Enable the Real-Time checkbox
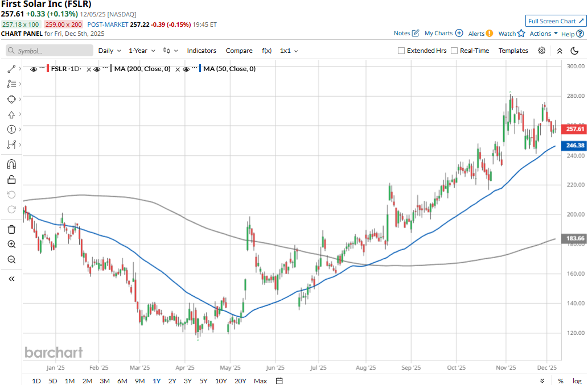The width and height of the screenshot is (588, 385). [454, 51]
